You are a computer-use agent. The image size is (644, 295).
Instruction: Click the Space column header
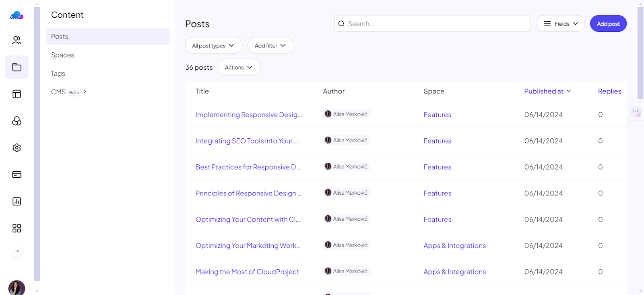[434, 91]
